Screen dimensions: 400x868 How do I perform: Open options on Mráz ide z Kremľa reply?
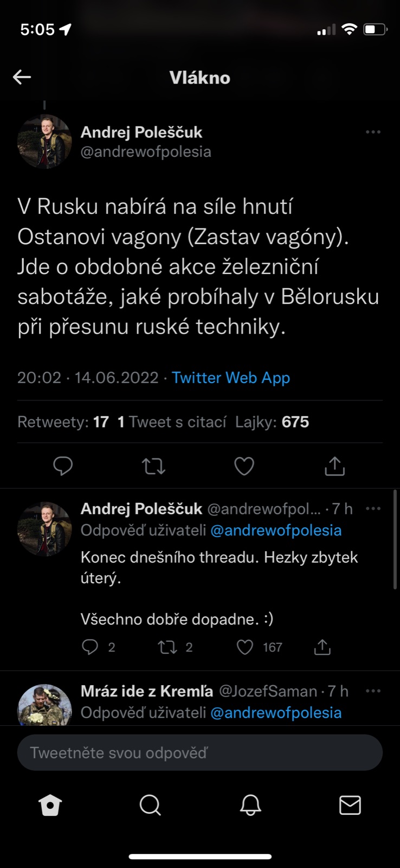[x=373, y=691]
